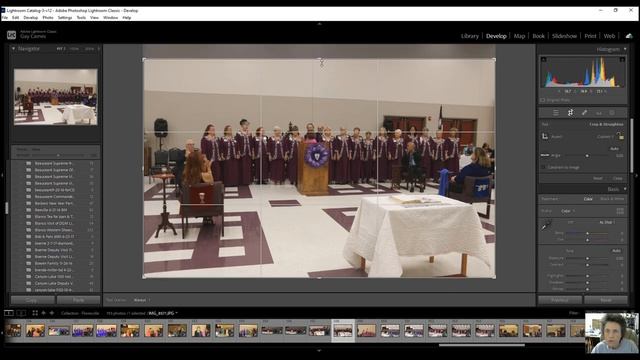This screenshot has height=360, width=640.
Task: Select the Crop Overlay tool icon
Action: tap(570, 113)
